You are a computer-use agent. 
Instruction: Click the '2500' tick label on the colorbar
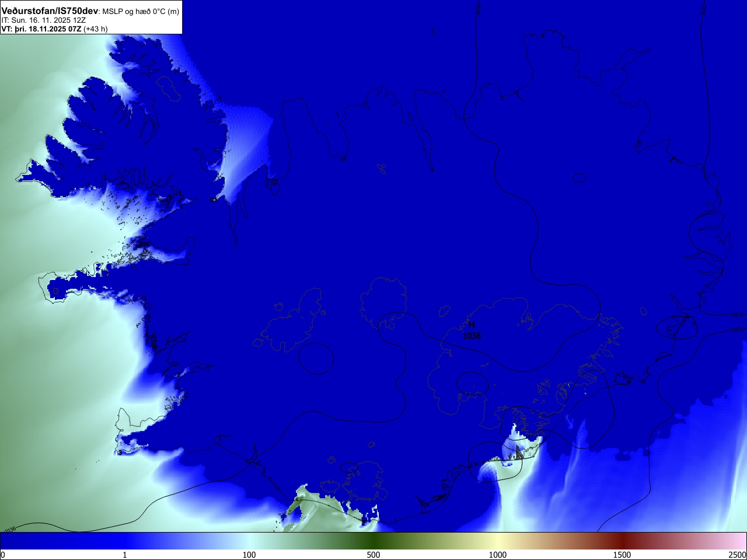(737, 555)
